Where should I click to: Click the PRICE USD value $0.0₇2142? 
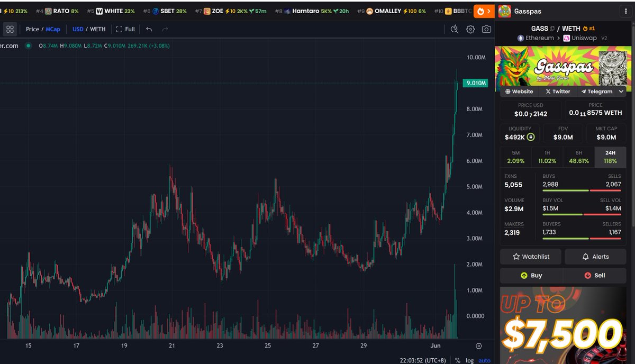click(531, 114)
